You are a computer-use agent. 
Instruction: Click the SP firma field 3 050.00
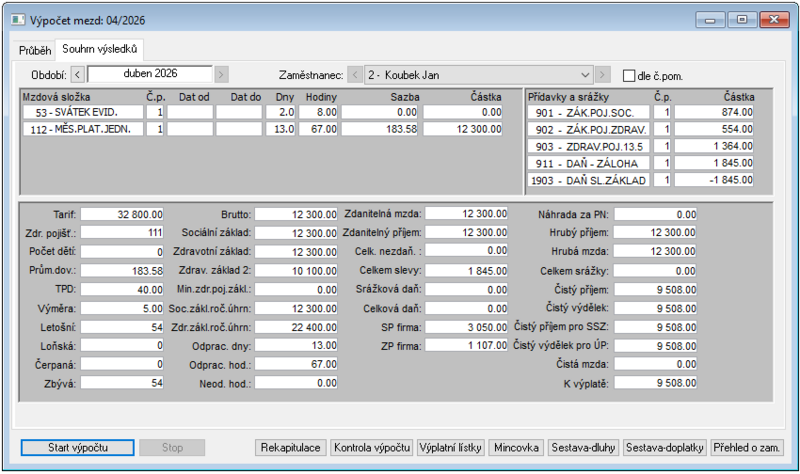pyautogui.click(x=467, y=327)
